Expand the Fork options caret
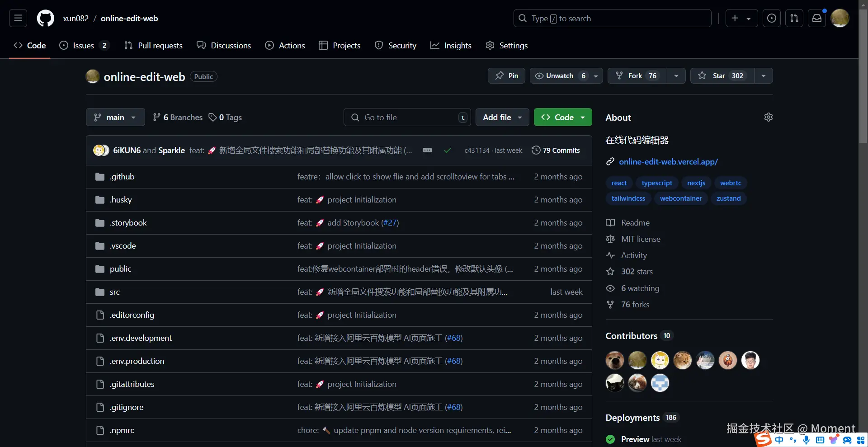 [676, 75]
